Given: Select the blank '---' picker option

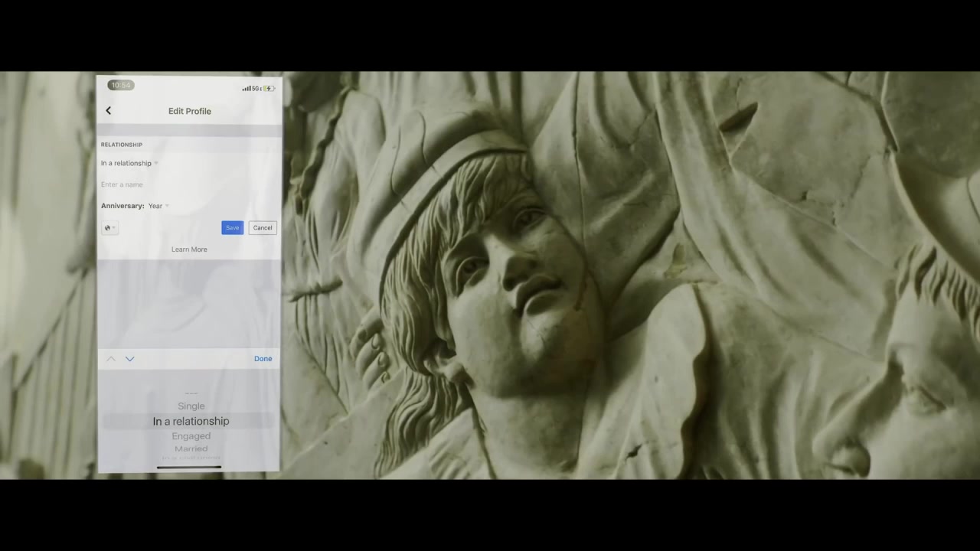Looking at the screenshot, I should pyautogui.click(x=191, y=394).
